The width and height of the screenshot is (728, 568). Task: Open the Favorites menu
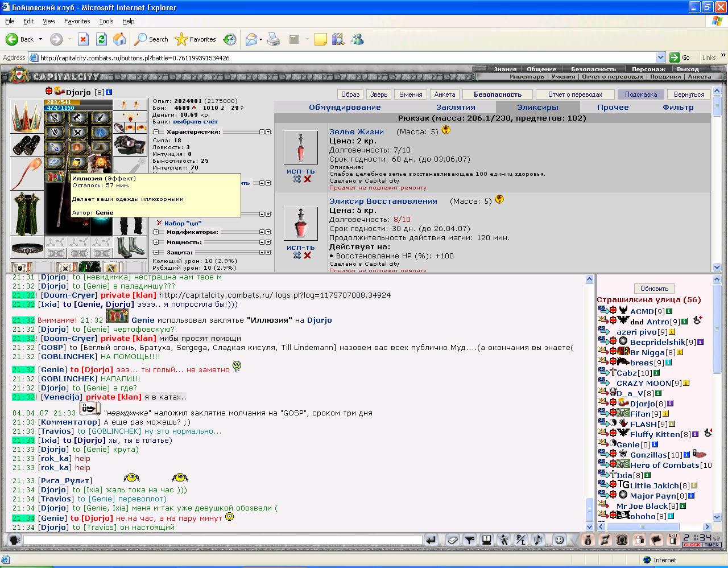pos(77,21)
